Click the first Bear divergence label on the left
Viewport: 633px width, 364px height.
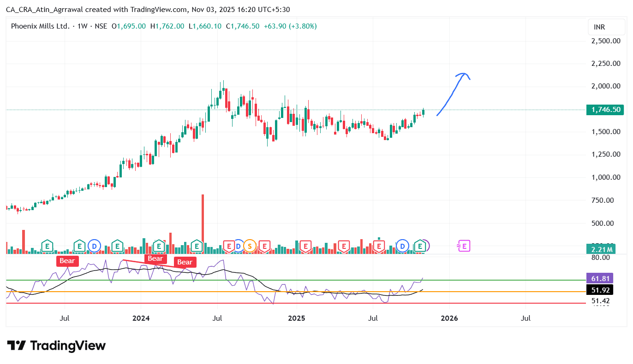[x=67, y=261]
